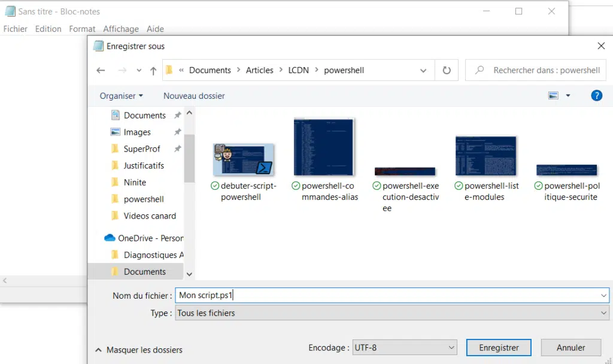This screenshot has width=613, height=364.
Task: Collapse folders with Masquer les dossiers
Action: (x=139, y=350)
